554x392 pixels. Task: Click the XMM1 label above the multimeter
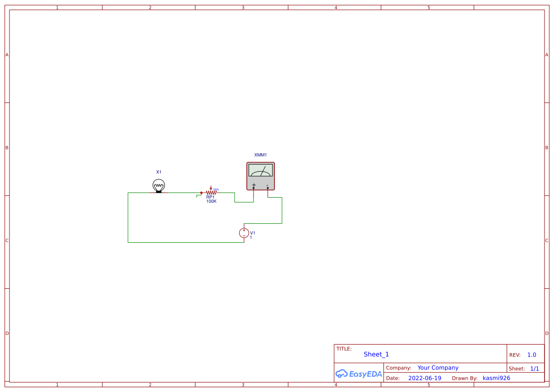pyautogui.click(x=261, y=154)
